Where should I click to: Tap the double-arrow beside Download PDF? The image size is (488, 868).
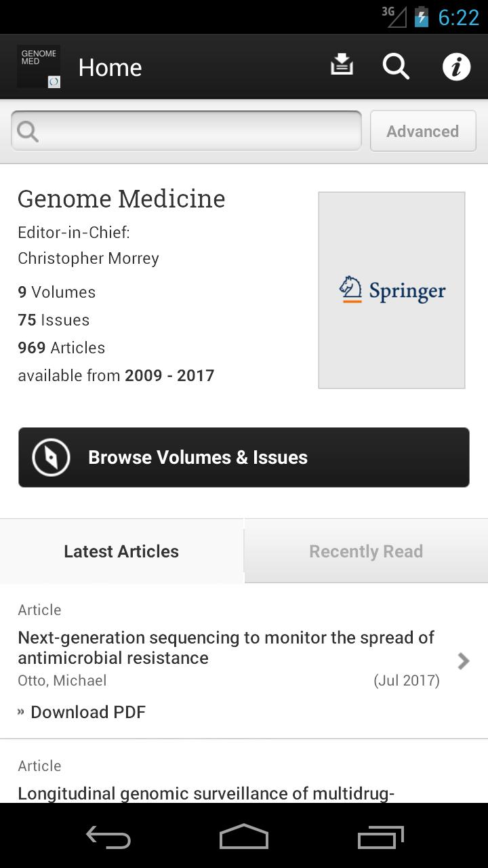coord(20,711)
